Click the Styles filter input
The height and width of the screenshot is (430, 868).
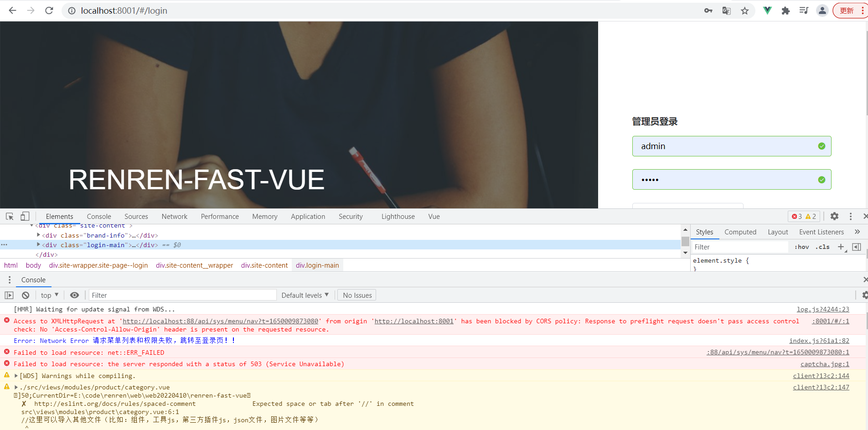point(740,247)
